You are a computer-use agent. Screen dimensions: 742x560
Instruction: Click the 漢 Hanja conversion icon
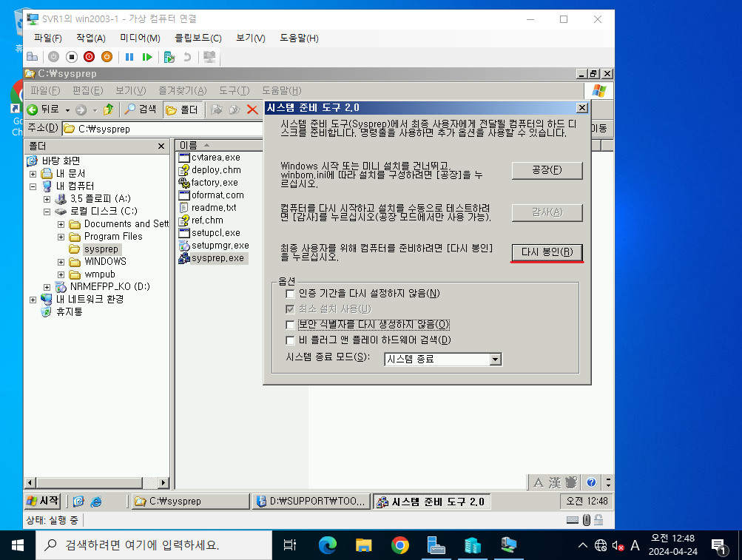(555, 482)
